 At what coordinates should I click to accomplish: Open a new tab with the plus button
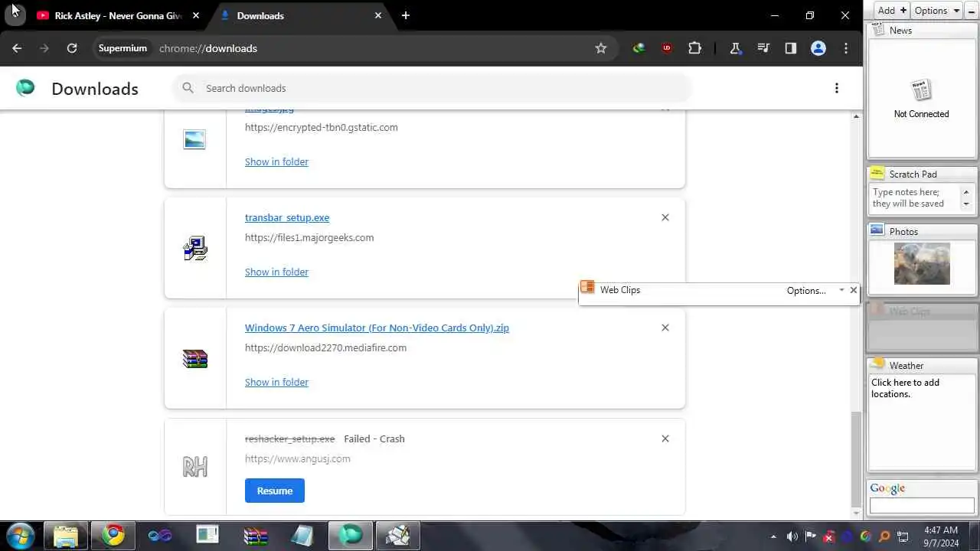(406, 15)
